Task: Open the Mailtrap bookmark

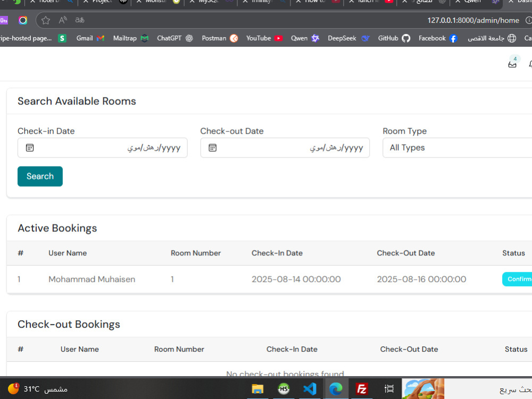Action: [x=131, y=38]
